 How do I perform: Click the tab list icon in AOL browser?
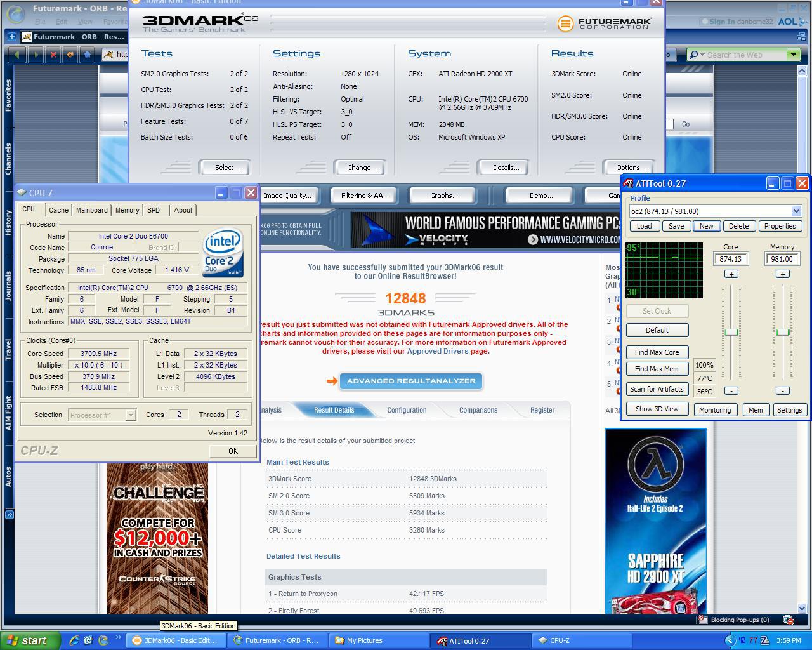(801, 37)
